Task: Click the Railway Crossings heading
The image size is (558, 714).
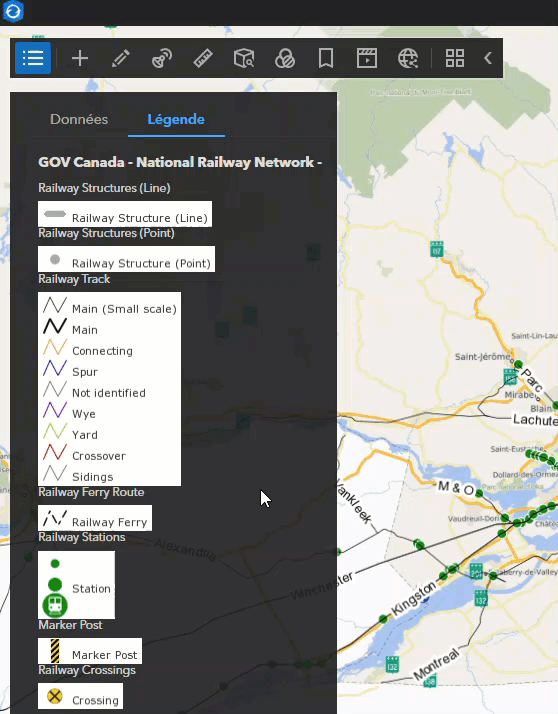Action: [87, 670]
